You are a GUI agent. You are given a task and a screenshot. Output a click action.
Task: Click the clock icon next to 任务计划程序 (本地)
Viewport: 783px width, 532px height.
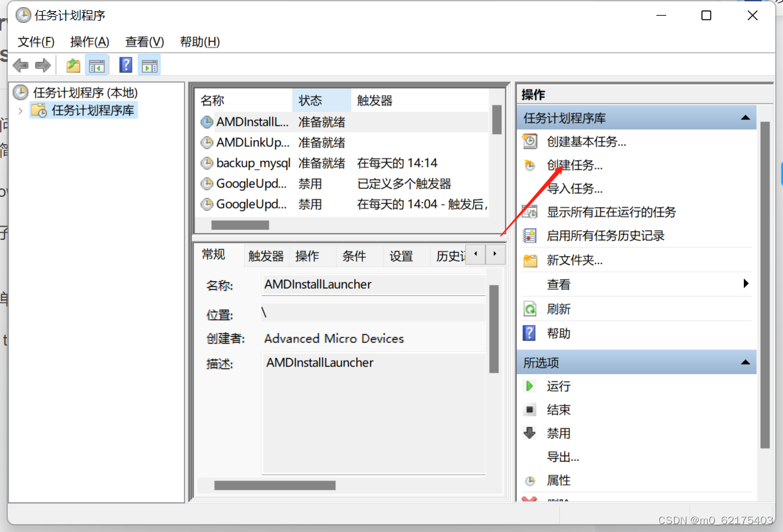(22, 93)
